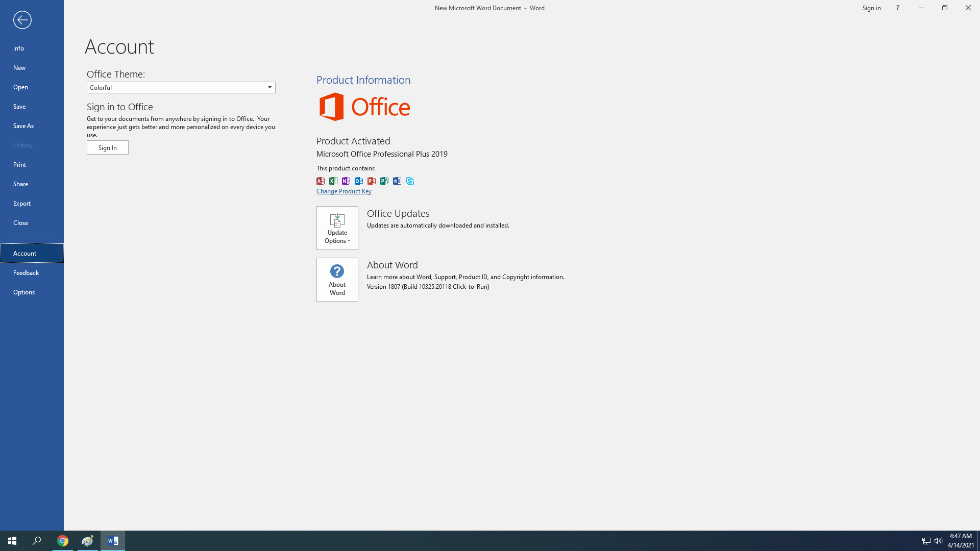Click the Change Product Key link
The height and width of the screenshot is (551, 980).
(x=344, y=190)
